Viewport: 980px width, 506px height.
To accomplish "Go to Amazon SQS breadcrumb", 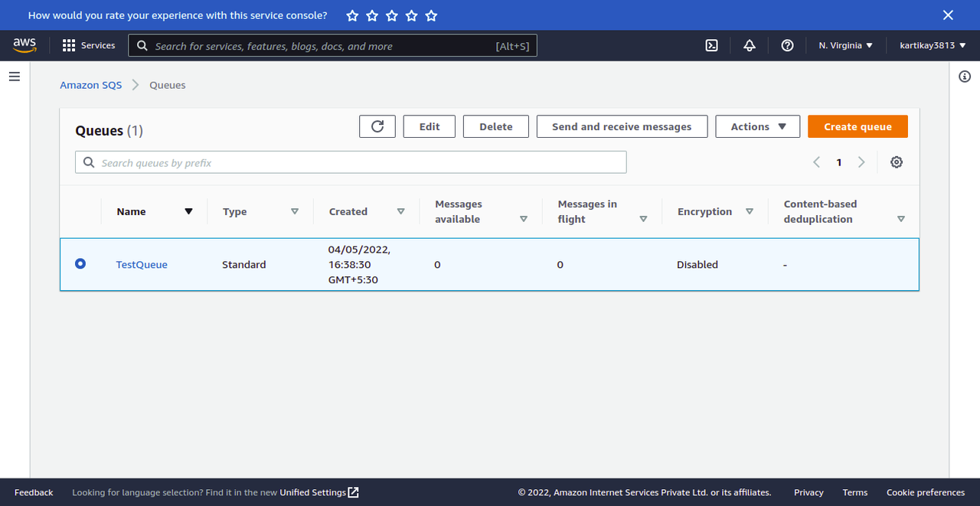I will coord(91,85).
